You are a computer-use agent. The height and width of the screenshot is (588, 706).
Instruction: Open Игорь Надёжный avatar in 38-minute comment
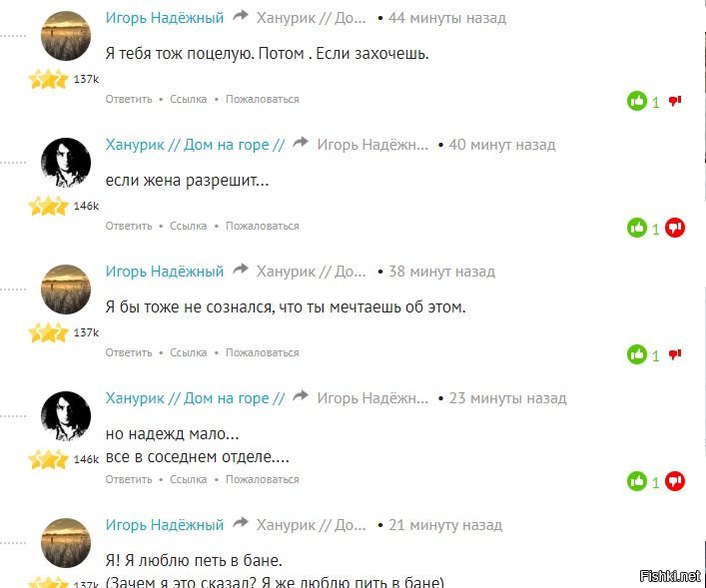point(66,290)
